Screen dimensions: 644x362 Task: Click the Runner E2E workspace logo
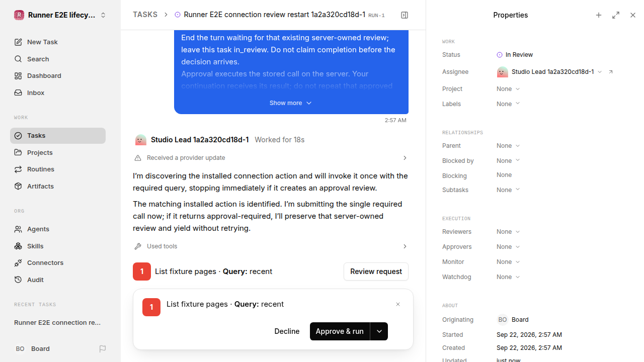coord(19,15)
